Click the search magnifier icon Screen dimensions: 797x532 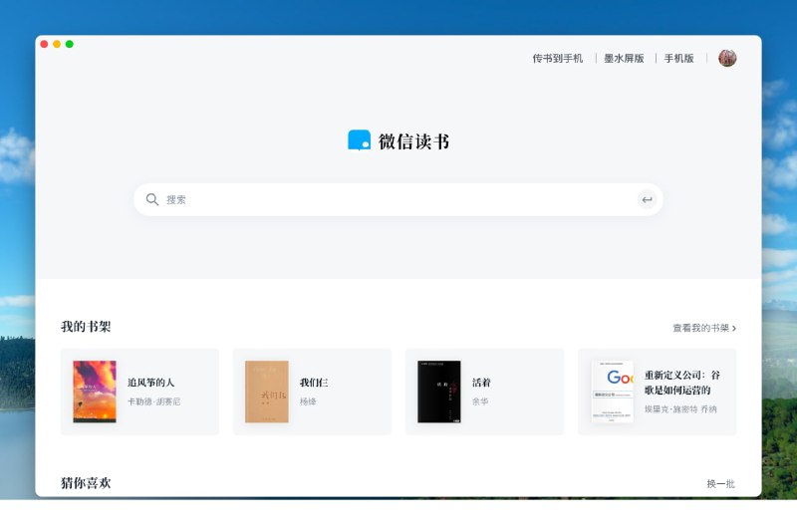[152, 199]
